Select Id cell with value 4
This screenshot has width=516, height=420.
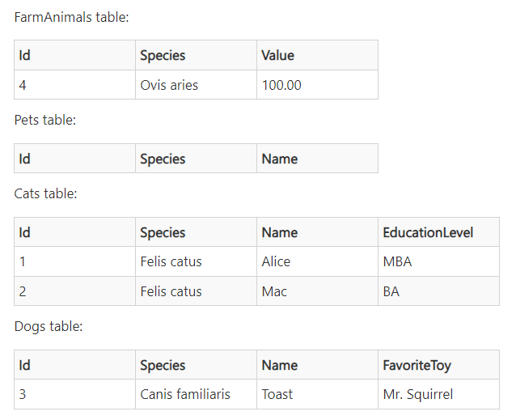[x=74, y=85]
